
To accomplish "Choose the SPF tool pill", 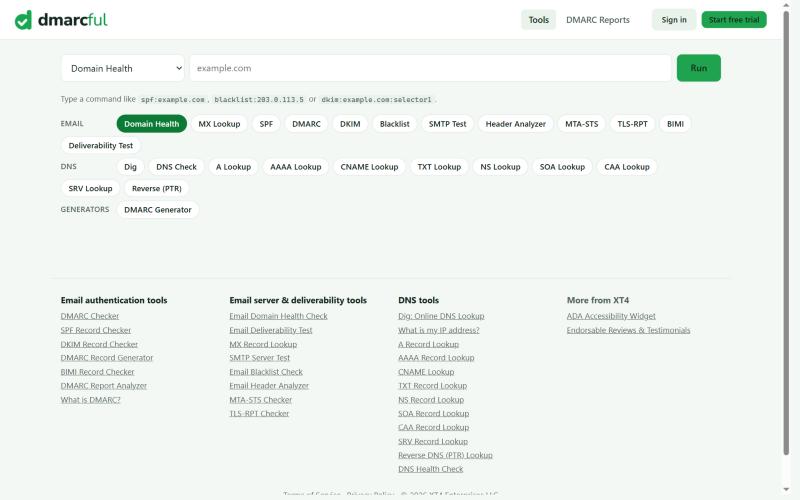I will point(266,123).
